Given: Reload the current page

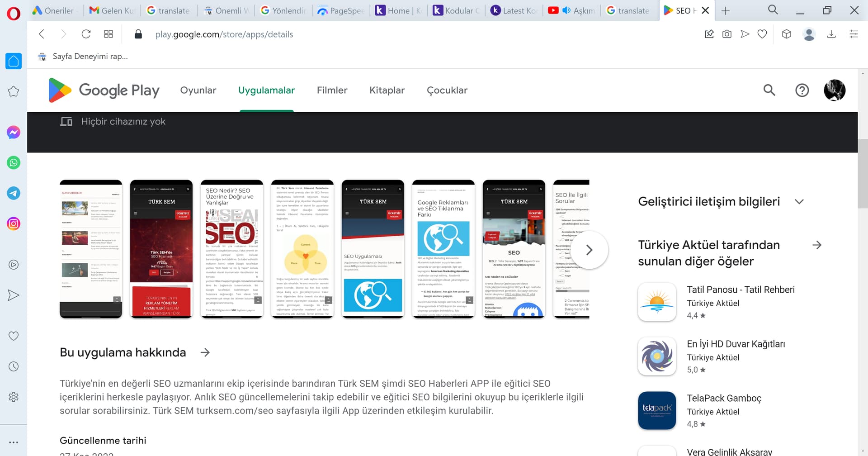Looking at the screenshot, I should [x=86, y=34].
